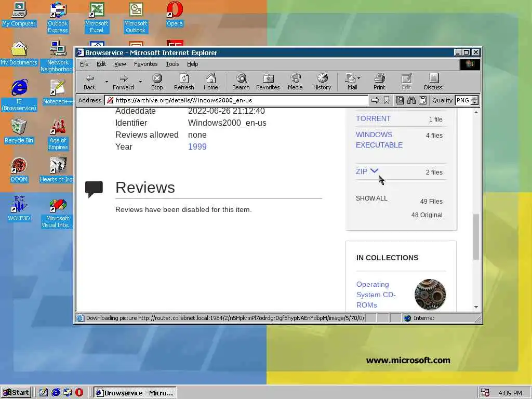Select the Network Neighborhood desktop icon
The width and height of the screenshot is (532, 399).
pyautogui.click(x=57, y=56)
